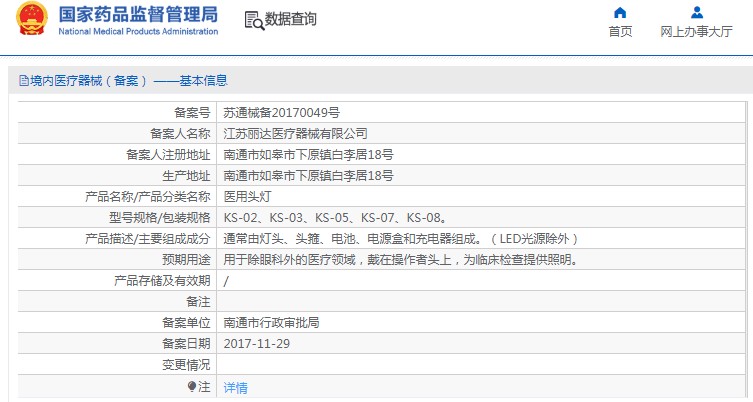Click National Medical Products Administration text

(x=138, y=31)
